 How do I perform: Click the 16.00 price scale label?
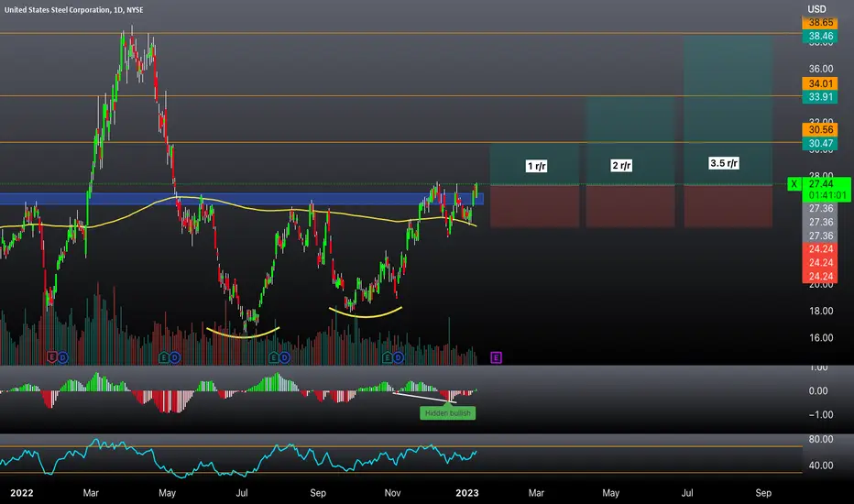pos(821,338)
